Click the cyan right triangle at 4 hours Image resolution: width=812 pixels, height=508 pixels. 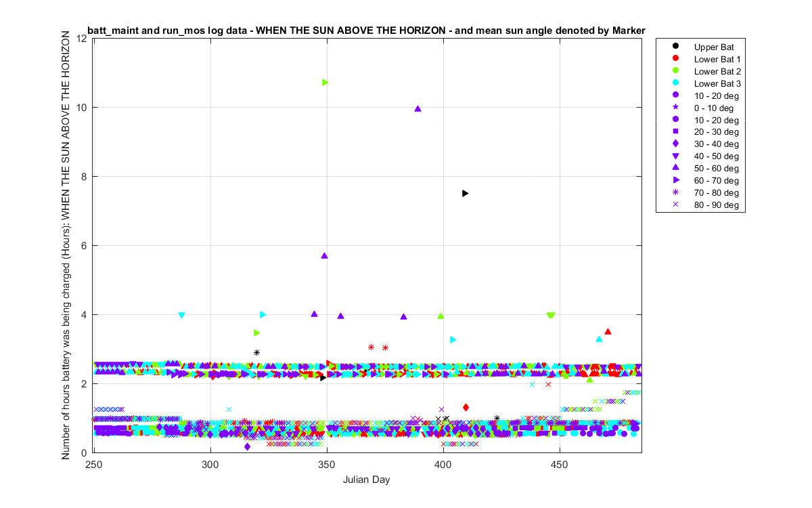(263, 314)
